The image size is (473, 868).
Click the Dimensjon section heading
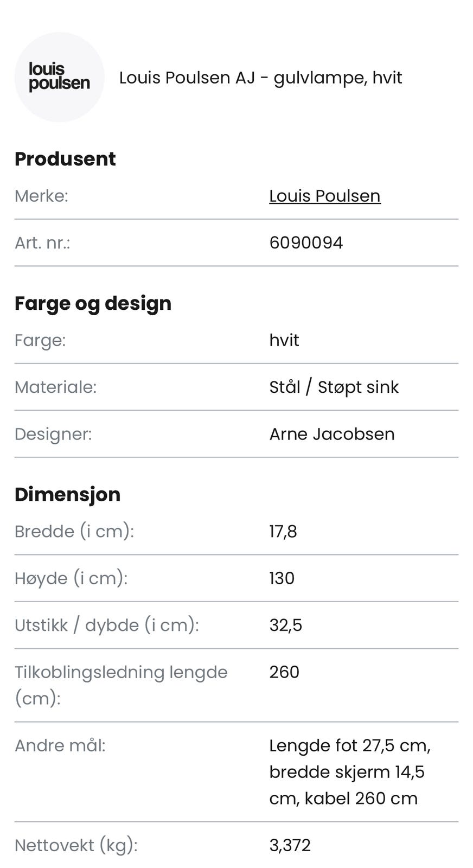pyautogui.click(x=67, y=495)
